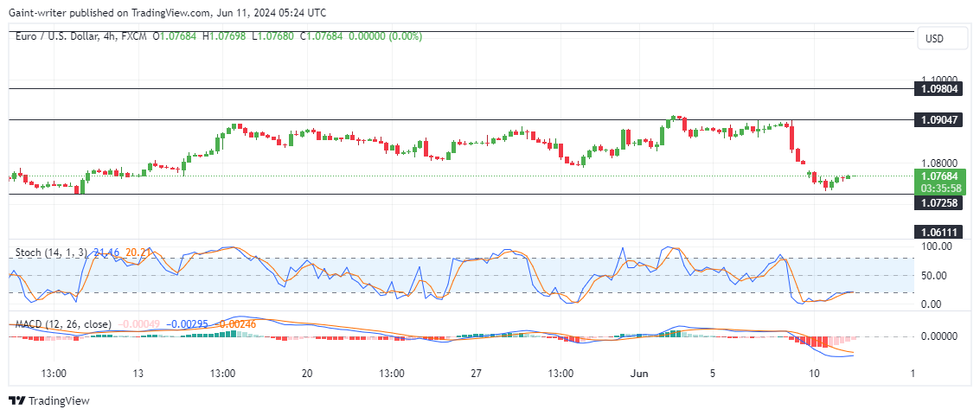Click the 1.10000 price scale label
This screenshot has height=416, width=980.
(939, 78)
